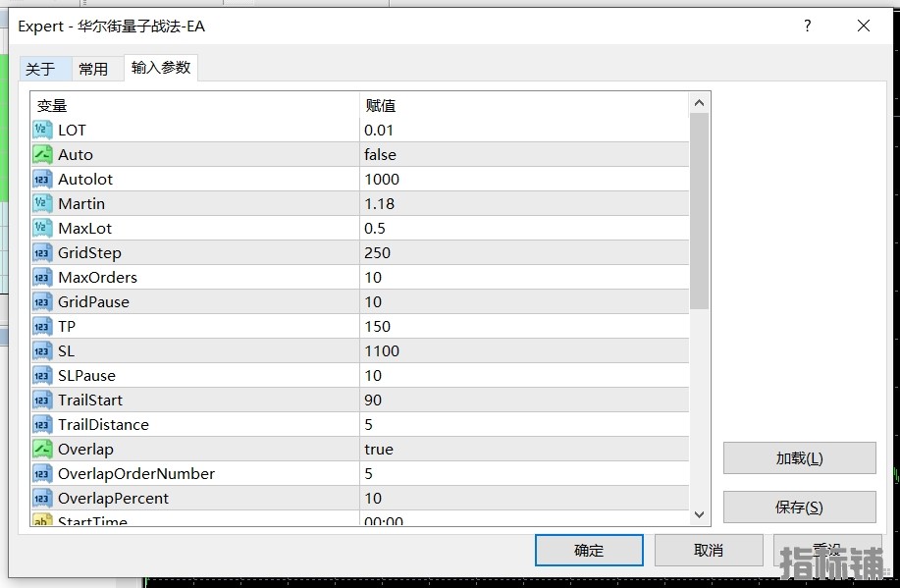Click the OverlapOrderNumber integer icon
Image resolution: width=900 pixels, height=588 pixels.
click(42, 474)
